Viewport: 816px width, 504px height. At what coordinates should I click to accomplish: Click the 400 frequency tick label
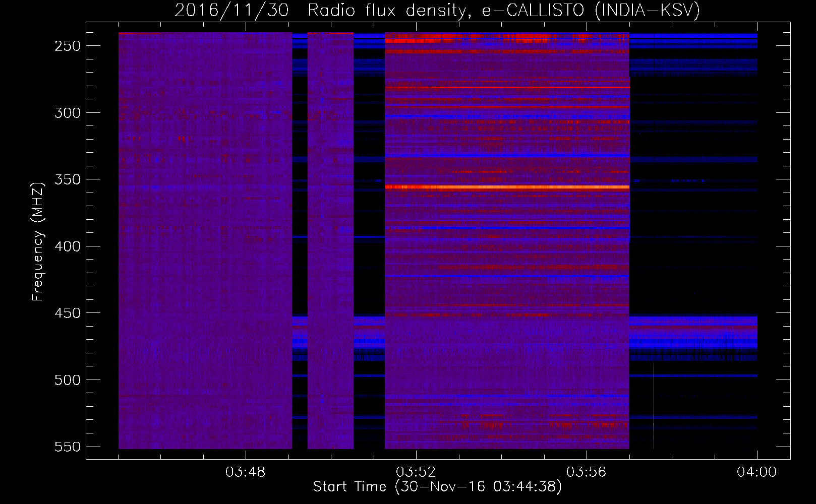point(68,246)
